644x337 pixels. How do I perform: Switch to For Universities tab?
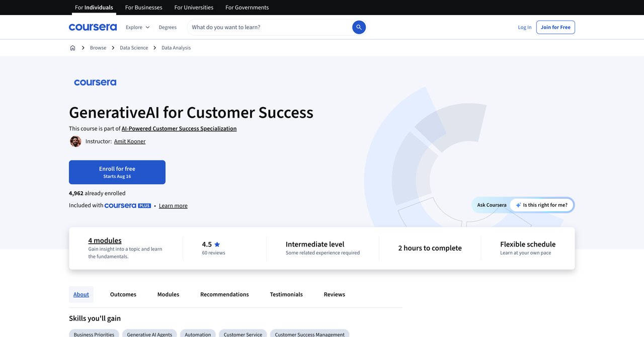tap(194, 8)
